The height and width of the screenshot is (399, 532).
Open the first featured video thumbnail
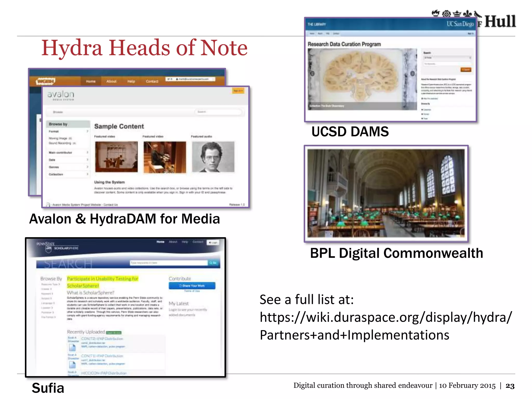[x=116, y=157]
